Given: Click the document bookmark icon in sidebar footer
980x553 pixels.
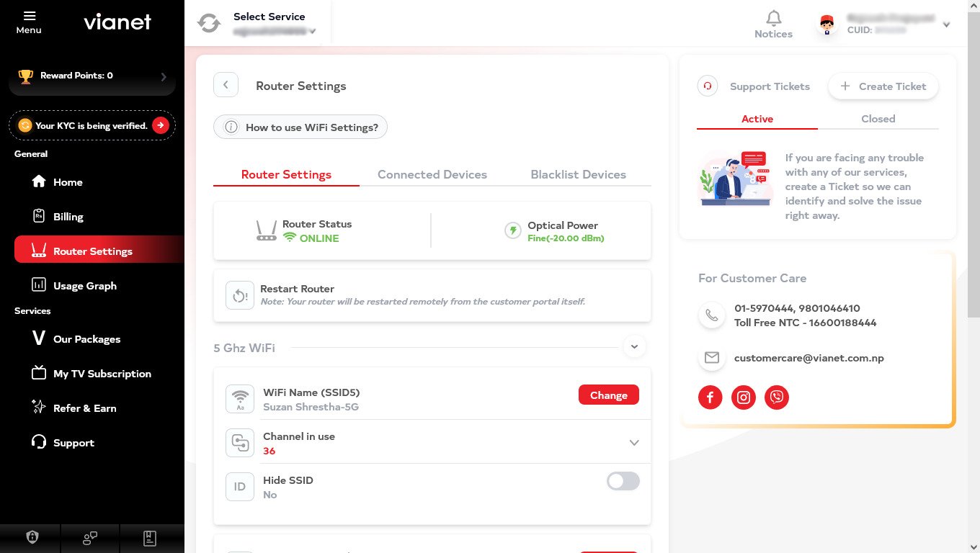Looking at the screenshot, I should click(149, 537).
